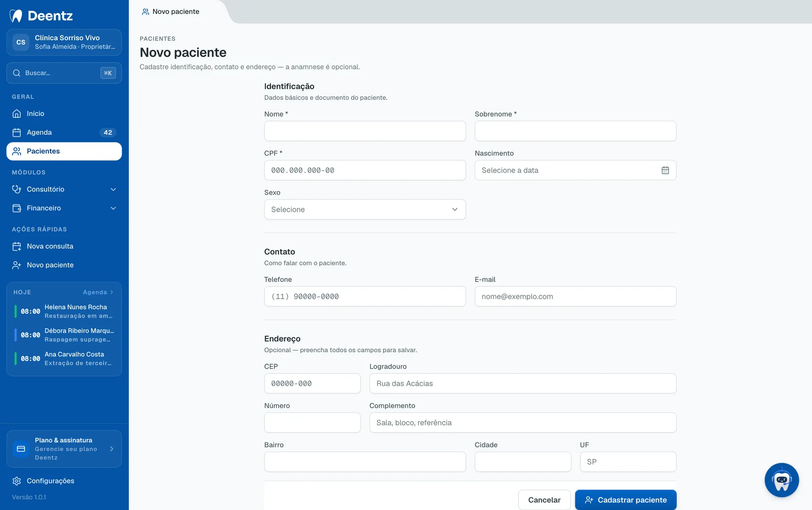This screenshot has height=510, width=812.
Task: Open the Sexo Selecione dropdown
Action: [x=365, y=209]
